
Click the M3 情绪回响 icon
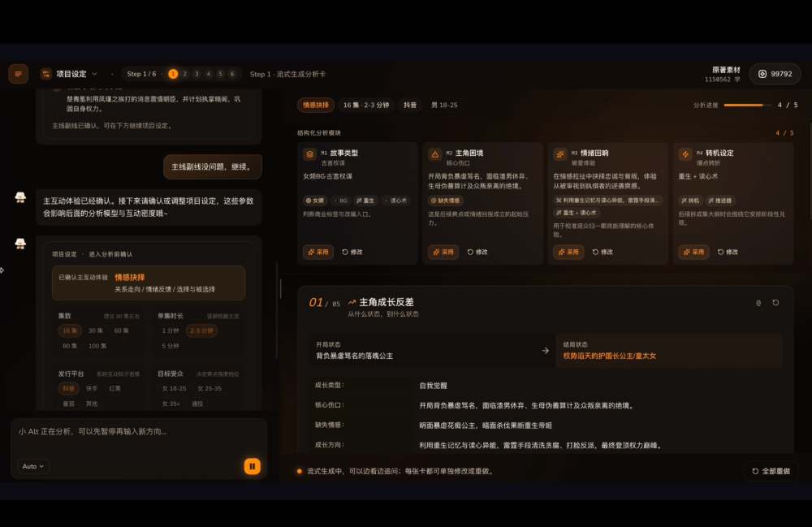[560, 154]
